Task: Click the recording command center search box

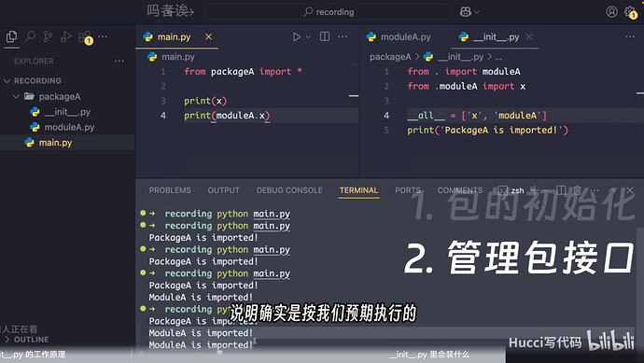Action: tap(328, 12)
